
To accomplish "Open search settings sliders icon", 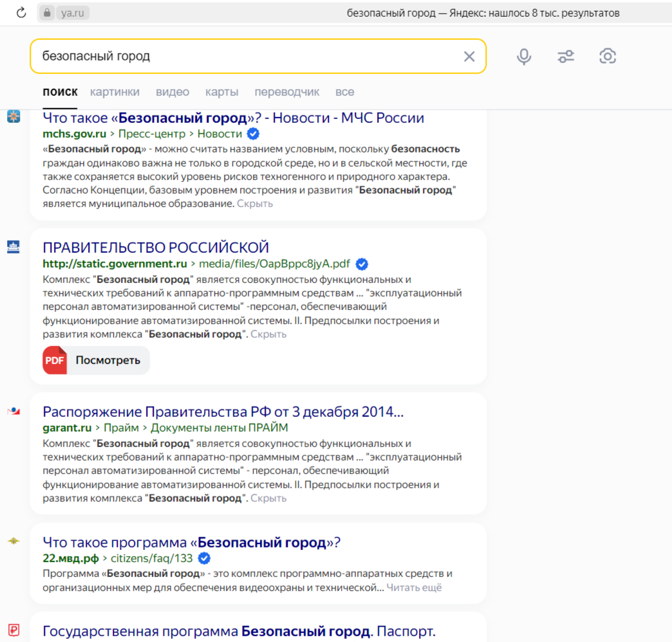I will coord(566,56).
